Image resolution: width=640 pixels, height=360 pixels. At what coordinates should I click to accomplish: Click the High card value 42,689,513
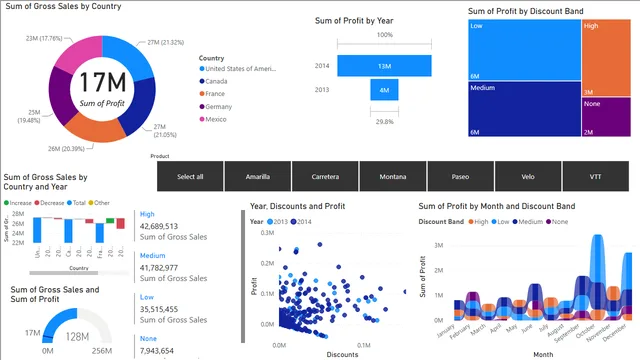(159, 226)
